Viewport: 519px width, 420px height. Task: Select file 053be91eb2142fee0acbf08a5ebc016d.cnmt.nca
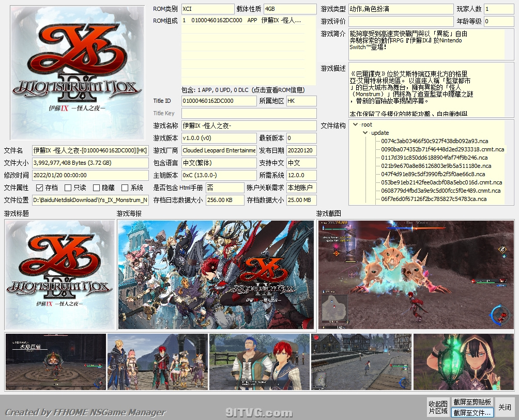coord(441,182)
